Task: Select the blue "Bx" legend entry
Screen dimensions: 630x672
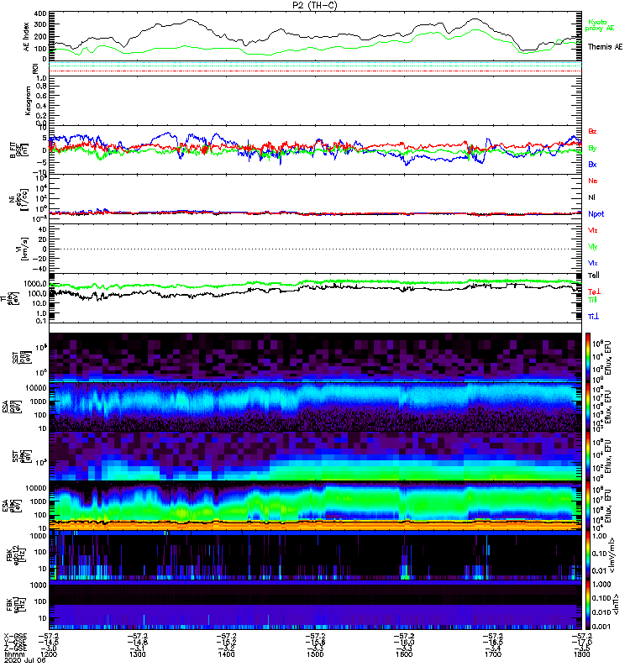Action: click(592, 164)
